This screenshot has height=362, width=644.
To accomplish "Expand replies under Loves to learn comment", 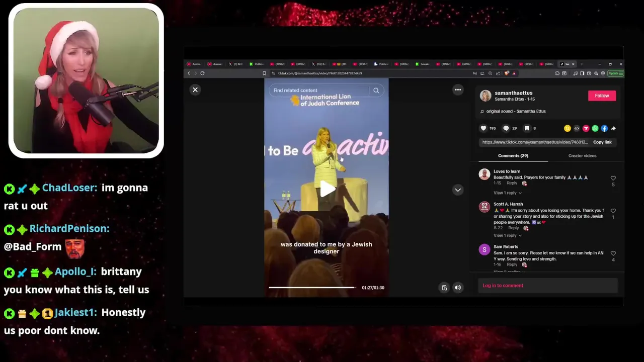I will (x=507, y=193).
